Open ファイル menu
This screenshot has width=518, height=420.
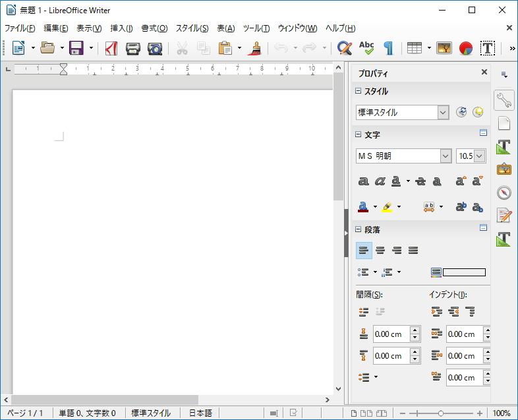[20, 28]
